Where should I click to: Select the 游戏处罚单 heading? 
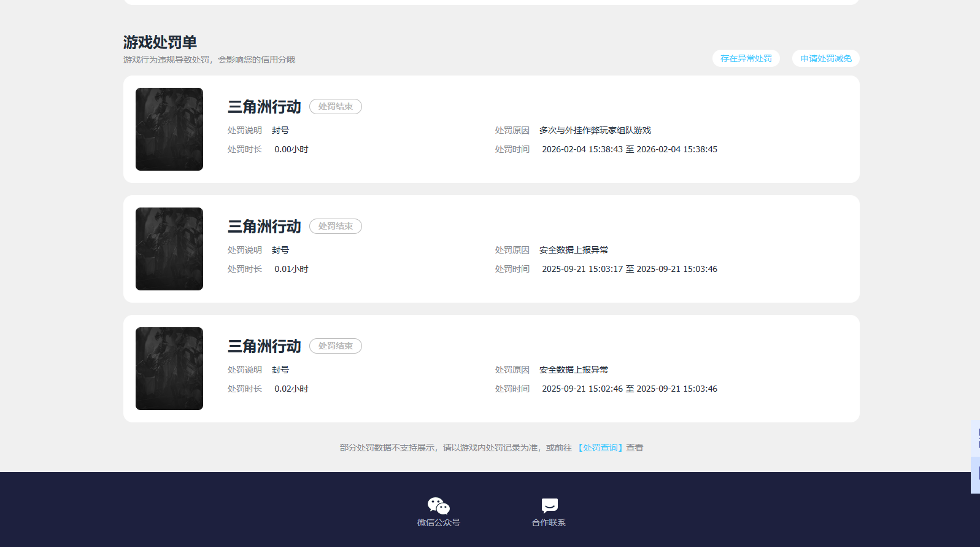[x=160, y=42]
